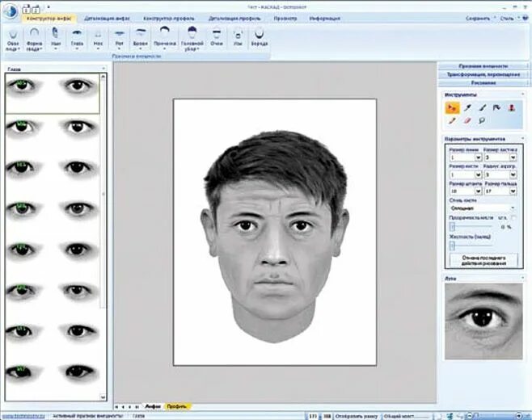Choose the Eyes (Глаза) feature button
The height and width of the screenshot is (420, 532).
[x=77, y=40]
